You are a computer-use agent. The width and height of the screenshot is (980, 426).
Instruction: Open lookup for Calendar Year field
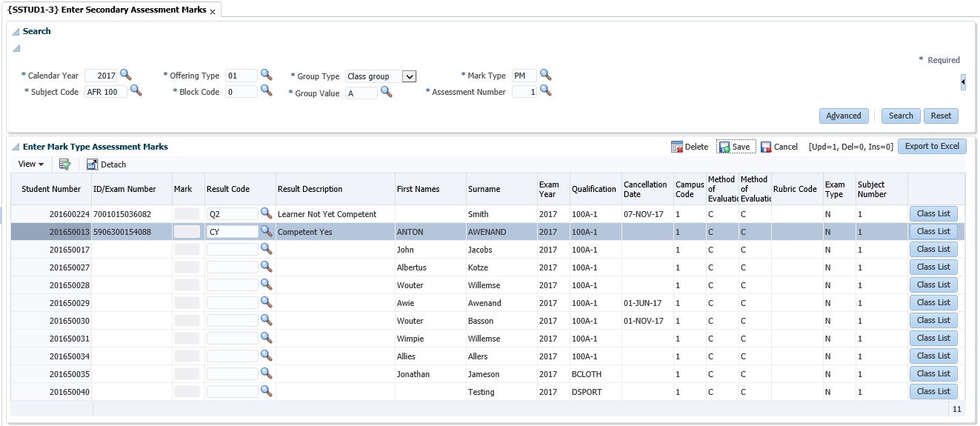click(125, 75)
